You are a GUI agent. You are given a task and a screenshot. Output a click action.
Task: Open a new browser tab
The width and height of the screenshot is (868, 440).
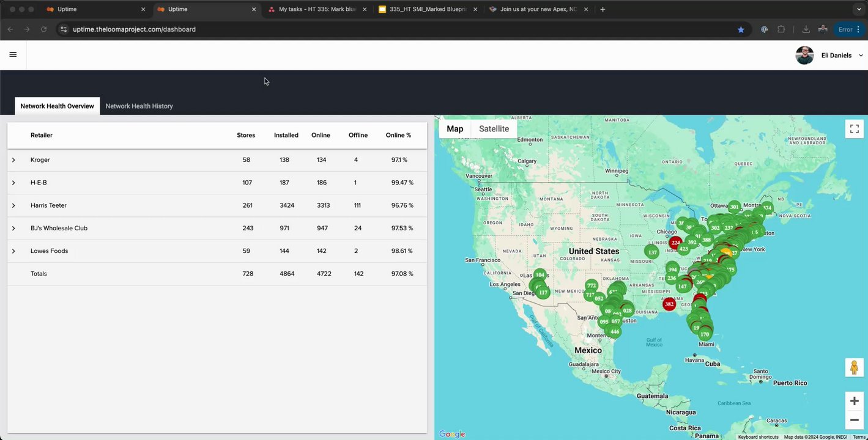603,9
